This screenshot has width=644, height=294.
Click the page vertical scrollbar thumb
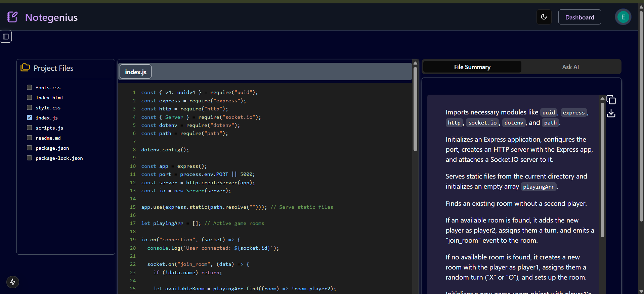click(641, 116)
